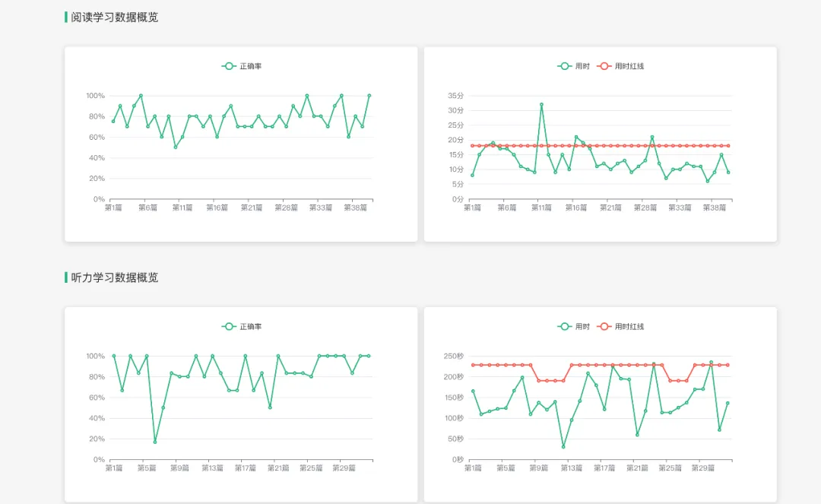Click the 32-minute peak point in reading time chart
The image size is (821, 504).
[x=541, y=105]
